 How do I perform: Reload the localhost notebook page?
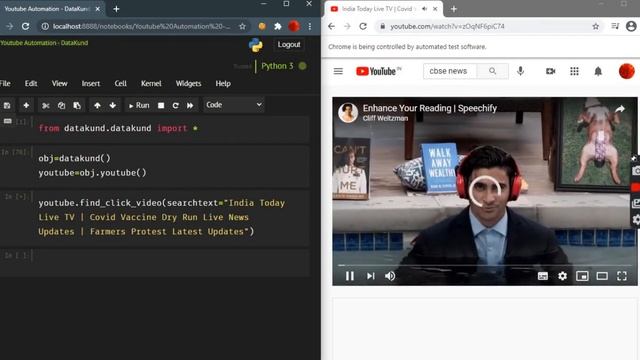25,26
